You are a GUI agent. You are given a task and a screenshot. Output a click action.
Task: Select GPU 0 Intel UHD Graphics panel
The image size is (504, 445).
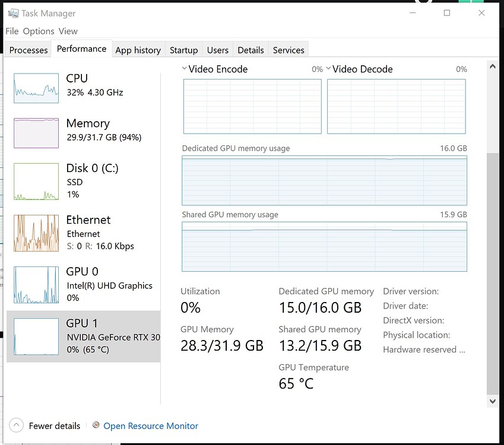(x=36, y=285)
